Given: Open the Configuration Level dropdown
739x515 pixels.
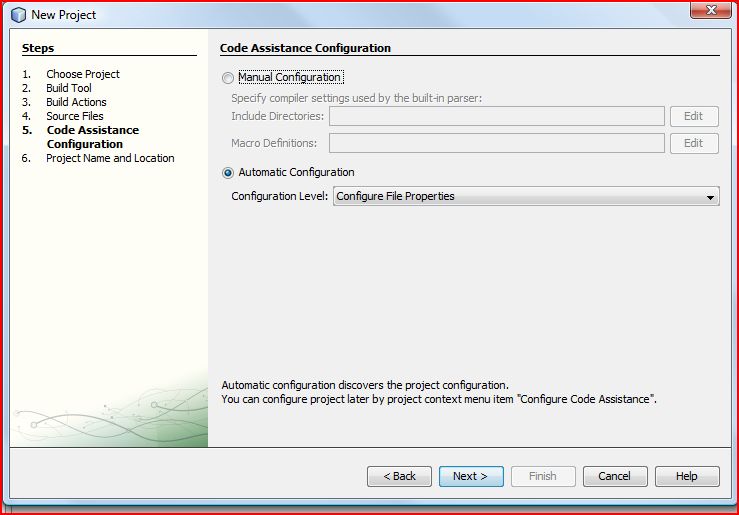Looking at the screenshot, I should click(526, 196).
